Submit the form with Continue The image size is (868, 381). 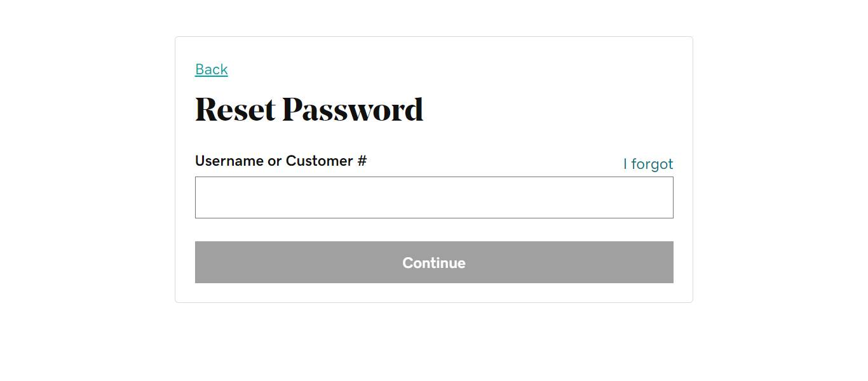(434, 262)
